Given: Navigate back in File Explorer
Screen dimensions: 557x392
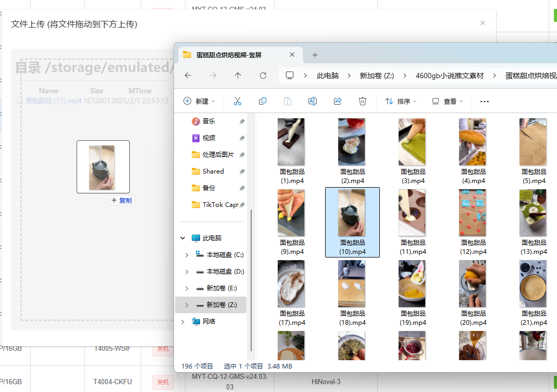Looking at the screenshot, I should (x=188, y=76).
